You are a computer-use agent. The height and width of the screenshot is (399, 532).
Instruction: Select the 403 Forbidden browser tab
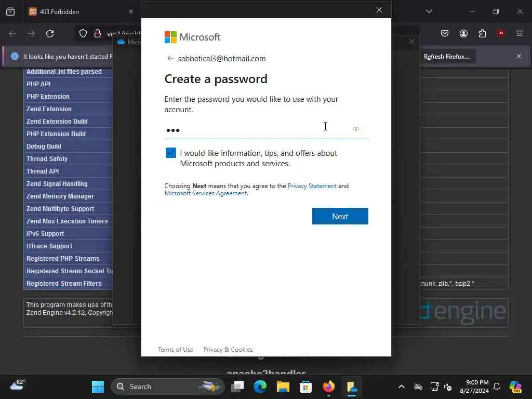(x=80, y=11)
